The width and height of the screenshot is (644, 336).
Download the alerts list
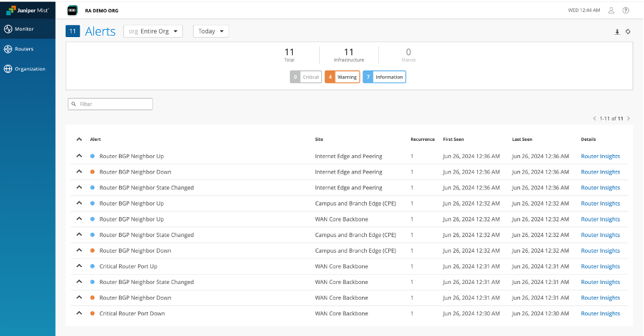[617, 31]
